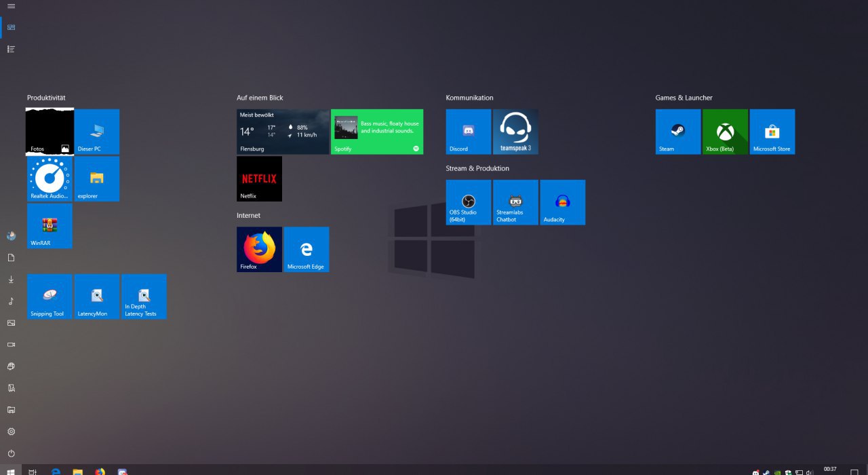Image resolution: width=868 pixels, height=475 pixels.
Task: Switch to pinned tiles view
Action: click(11, 27)
